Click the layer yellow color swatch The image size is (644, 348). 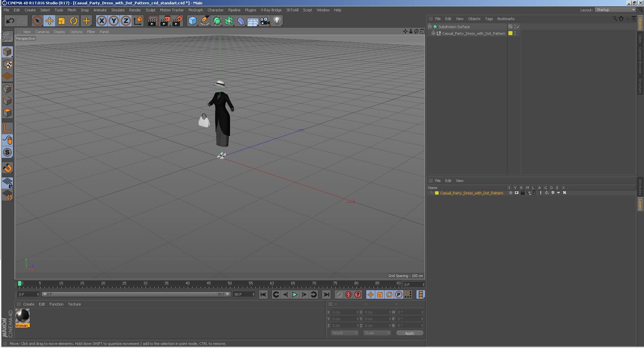pos(437,193)
